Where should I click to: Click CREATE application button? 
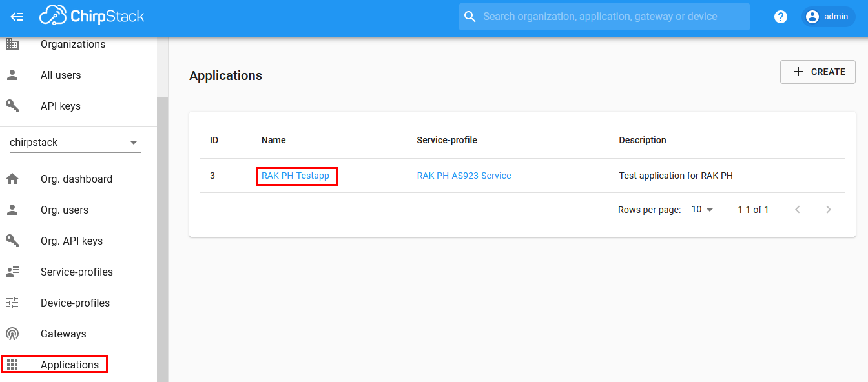tap(818, 72)
